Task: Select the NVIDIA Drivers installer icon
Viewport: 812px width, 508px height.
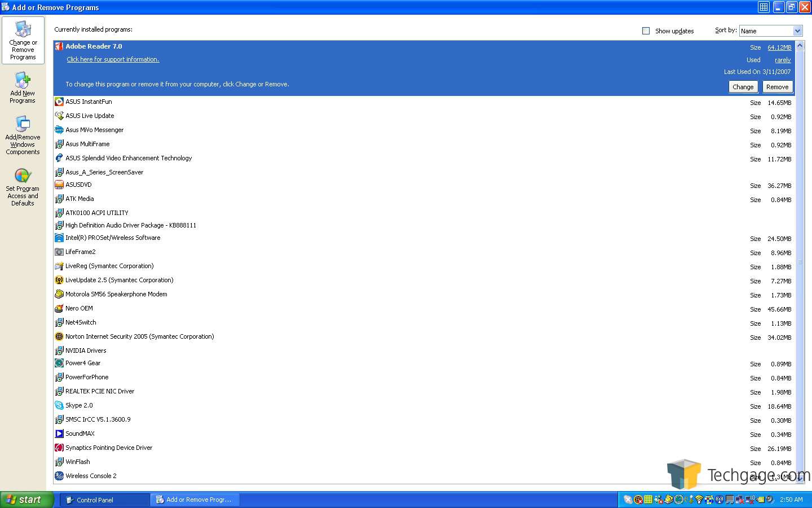Action: point(59,351)
